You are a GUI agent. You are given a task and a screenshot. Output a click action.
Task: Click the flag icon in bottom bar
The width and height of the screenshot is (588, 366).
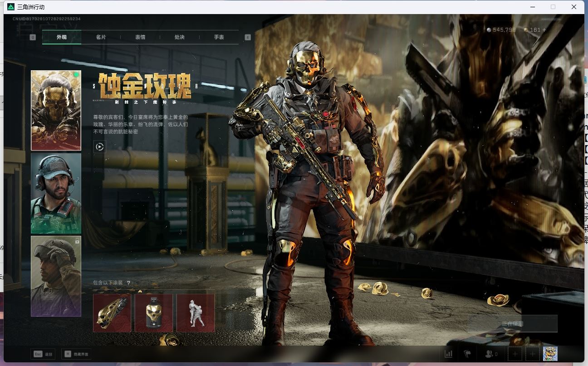pos(466,354)
